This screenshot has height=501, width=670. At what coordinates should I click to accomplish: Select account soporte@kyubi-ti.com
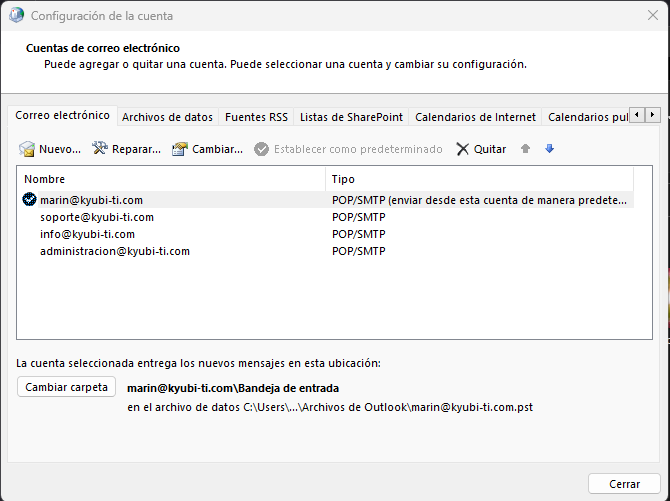pos(97,217)
